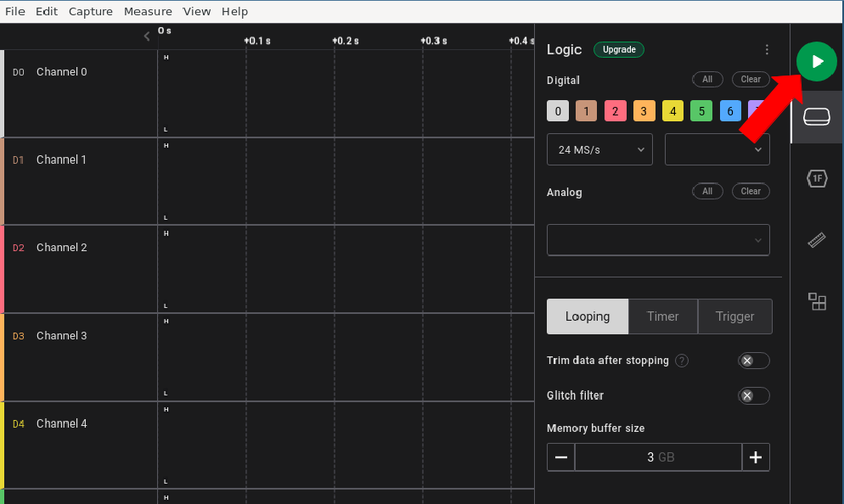Screen dimensions: 844x504
Task: Switch to the Trigger capture mode tab
Action: [734, 316]
